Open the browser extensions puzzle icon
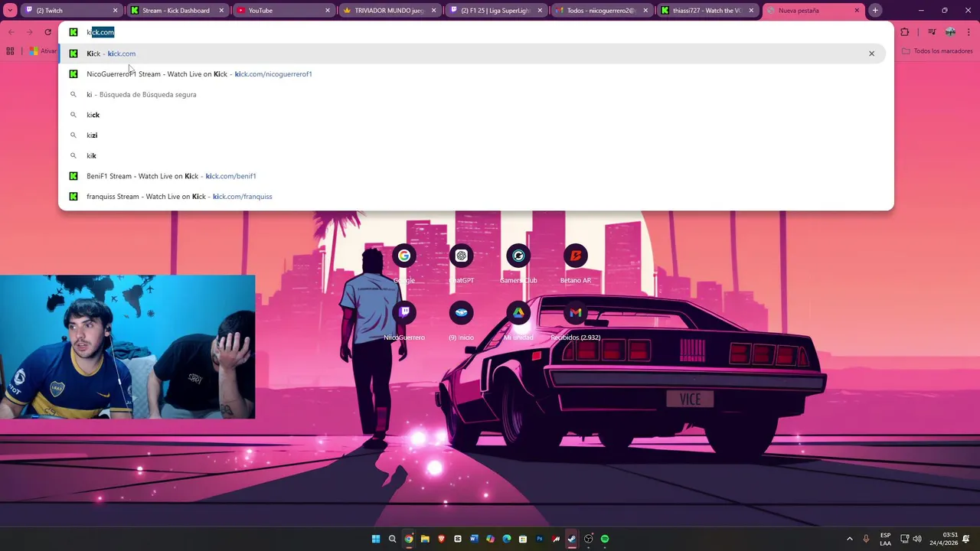Viewport: 980px width, 551px height. point(904,32)
